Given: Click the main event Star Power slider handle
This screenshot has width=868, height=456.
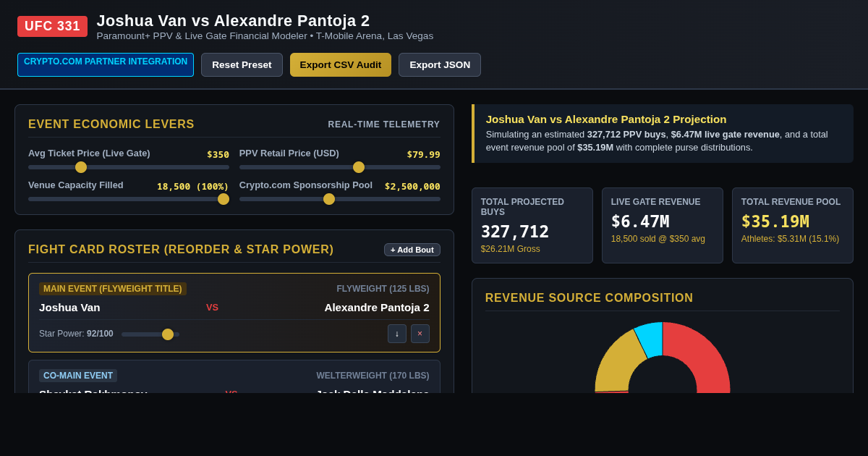Looking at the screenshot, I should pos(168,334).
